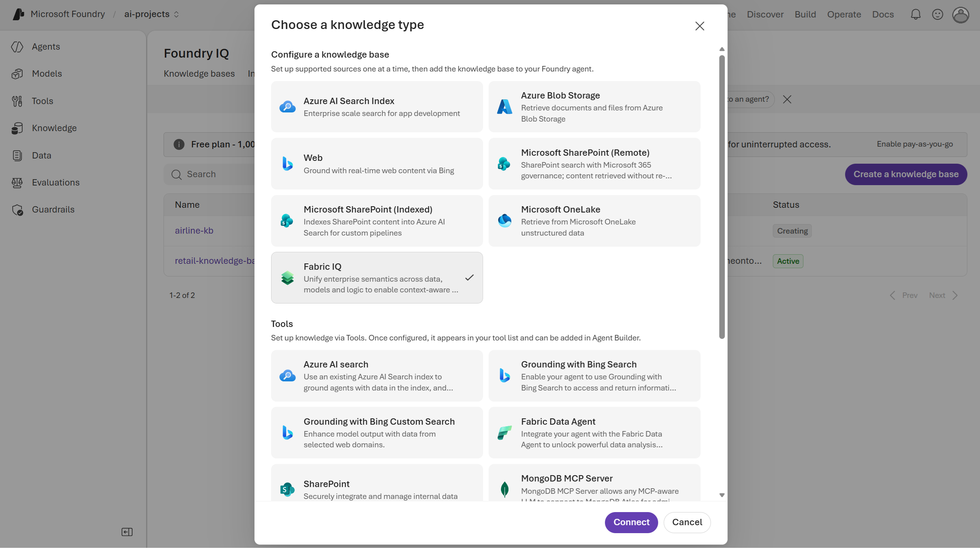
Task: Click the dialog scrollbar down arrow
Action: (722, 495)
